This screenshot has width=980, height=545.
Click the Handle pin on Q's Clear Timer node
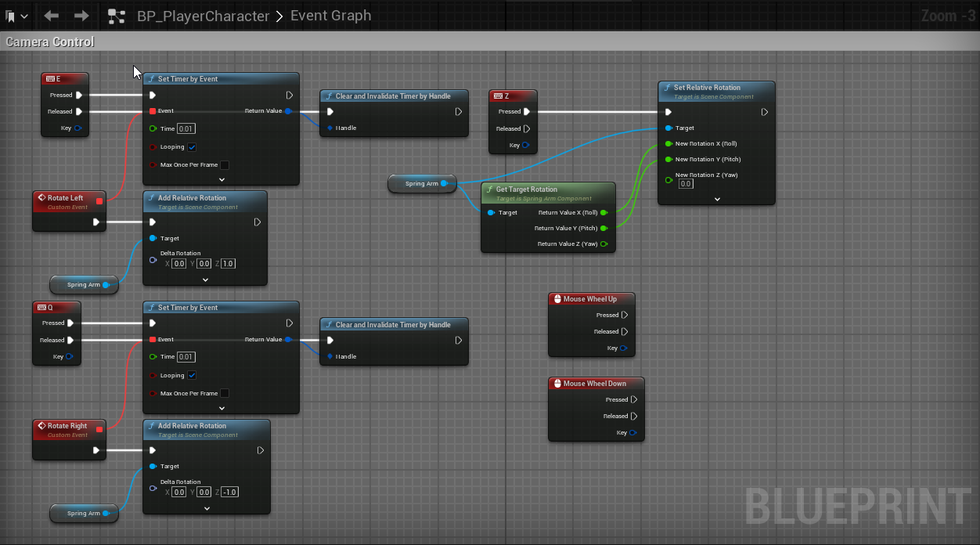click(330, 356)
